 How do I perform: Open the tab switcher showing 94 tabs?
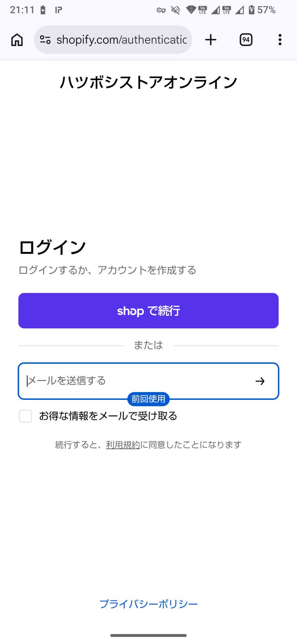[x=246, y=40]
